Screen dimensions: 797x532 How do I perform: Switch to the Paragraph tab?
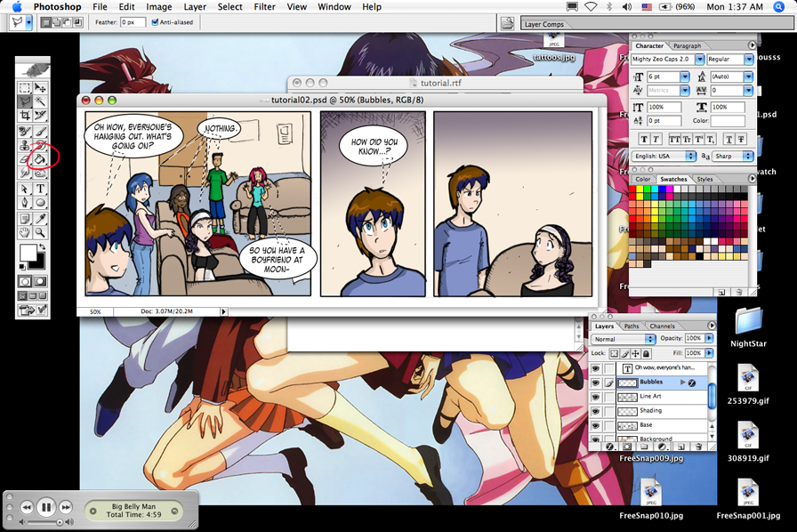click(x=687, y=45)
